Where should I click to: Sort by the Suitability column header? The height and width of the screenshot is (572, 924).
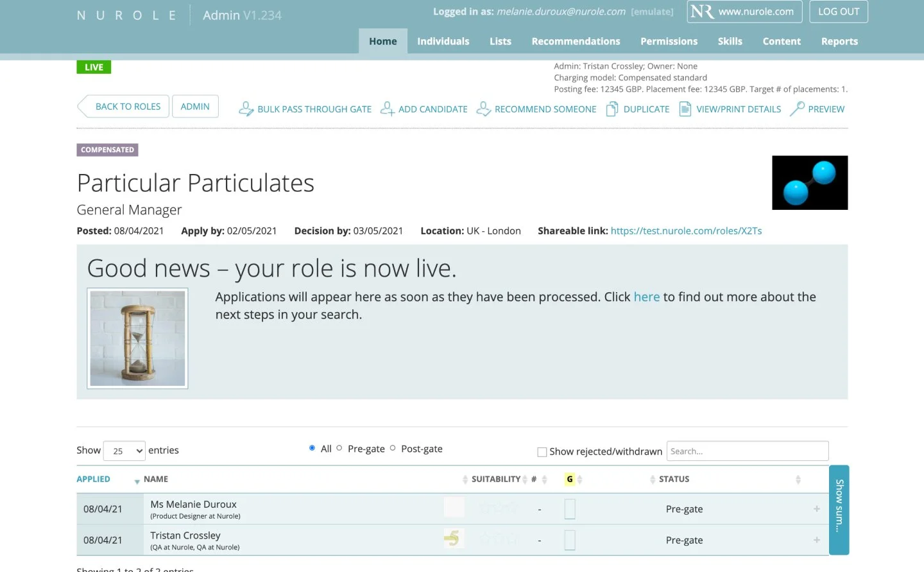click(x=495, y=479)
